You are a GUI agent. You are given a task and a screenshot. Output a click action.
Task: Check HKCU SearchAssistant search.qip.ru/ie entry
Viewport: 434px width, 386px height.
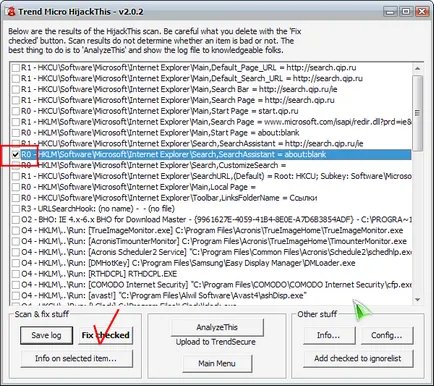(16, 144)
